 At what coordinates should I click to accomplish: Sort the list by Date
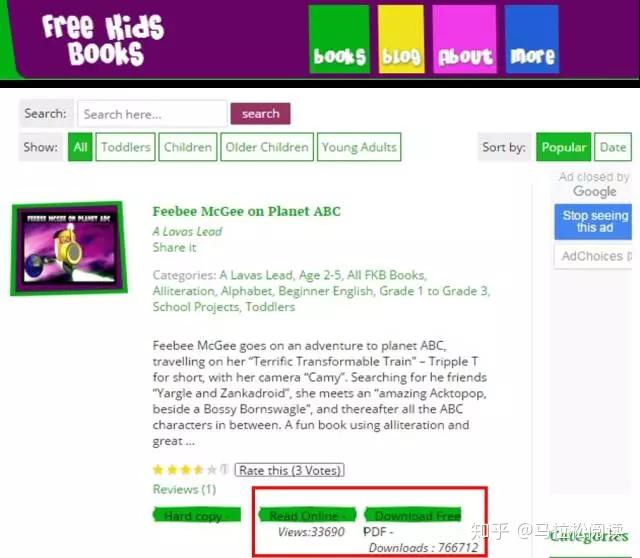click(613, 147)
